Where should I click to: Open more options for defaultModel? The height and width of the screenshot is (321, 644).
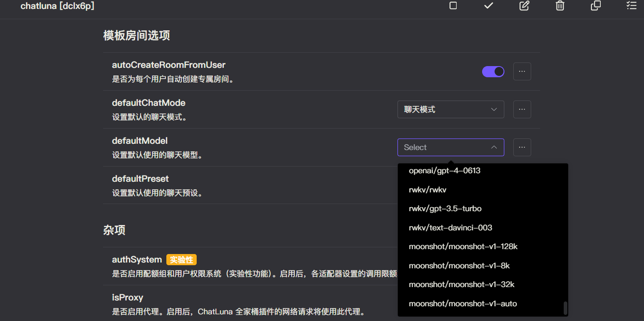point(522,147)
